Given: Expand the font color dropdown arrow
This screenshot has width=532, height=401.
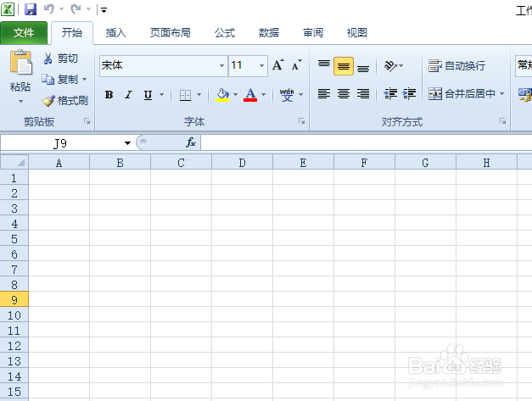Looking at the screenshot, I should [263, 95].
